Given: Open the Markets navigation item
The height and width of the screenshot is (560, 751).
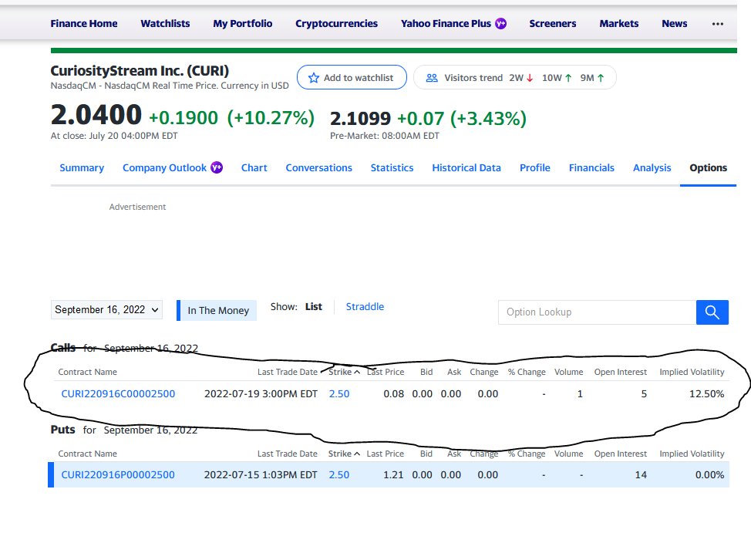Looking at the screenshot, I should [619, 23].
